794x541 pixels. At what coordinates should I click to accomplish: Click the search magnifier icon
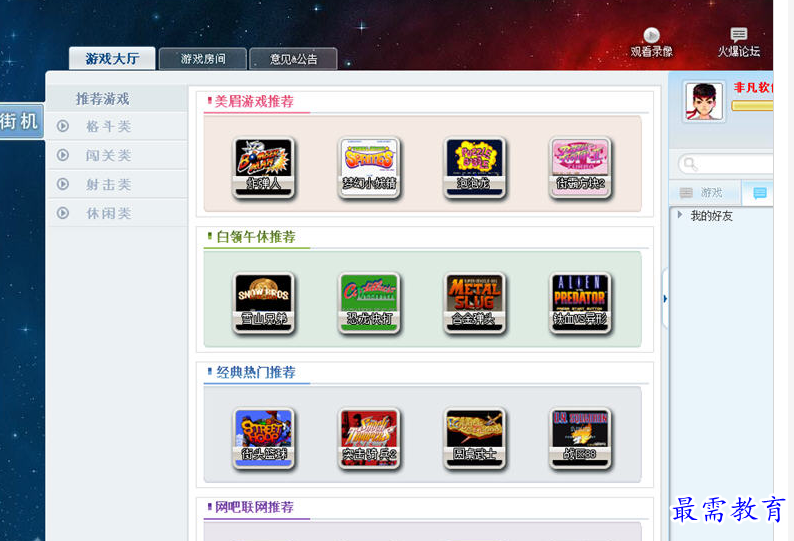(x=690, y=164)
